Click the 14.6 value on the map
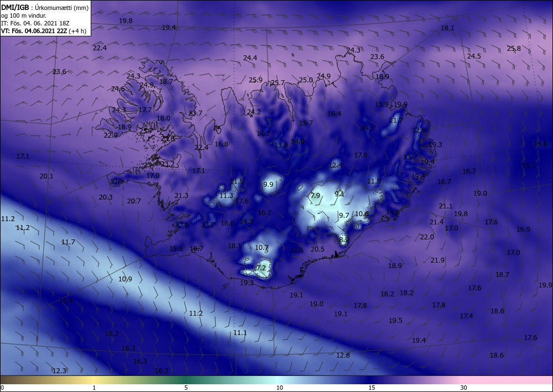 point(540,143)
